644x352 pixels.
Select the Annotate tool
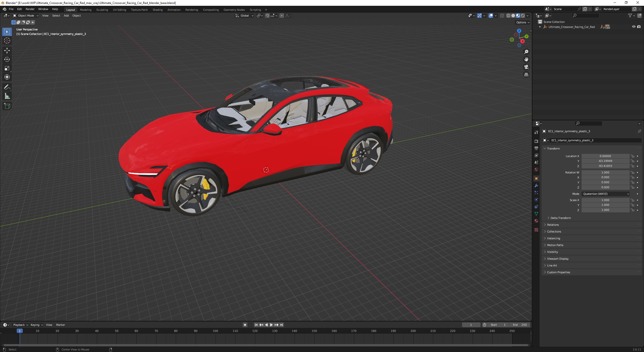(x=7, y=87)
